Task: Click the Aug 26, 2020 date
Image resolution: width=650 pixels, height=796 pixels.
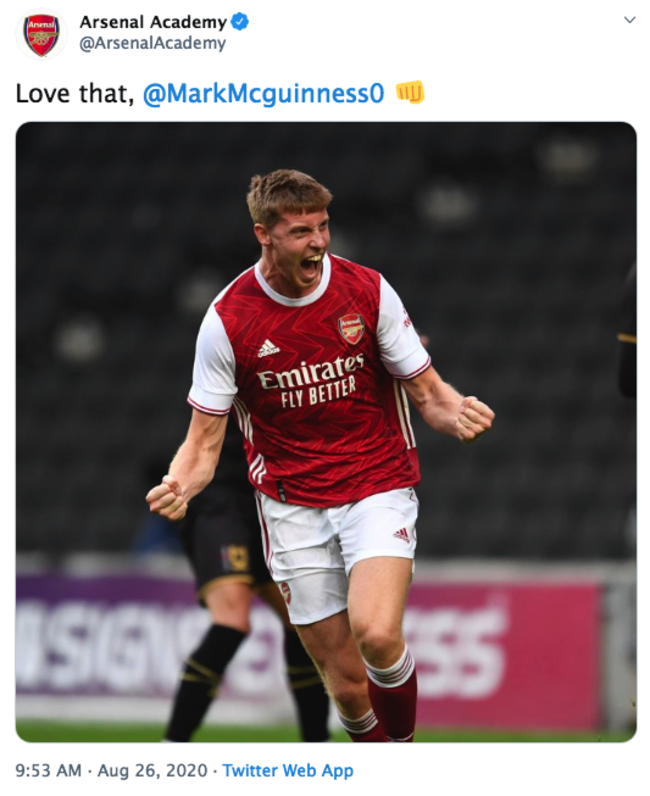Action: tap(160, 771)
